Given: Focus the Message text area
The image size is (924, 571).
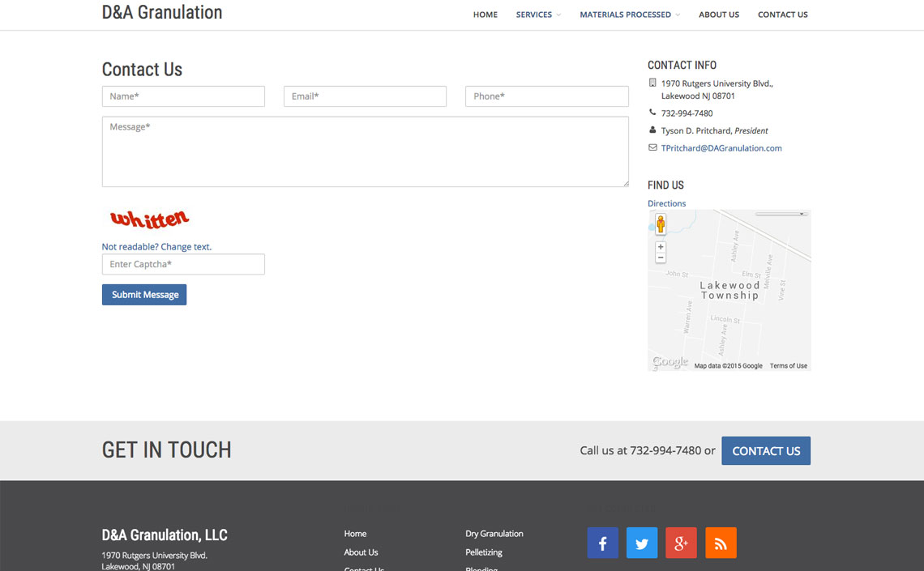Looking at the screenshot, I should click(x=366, y=152).
